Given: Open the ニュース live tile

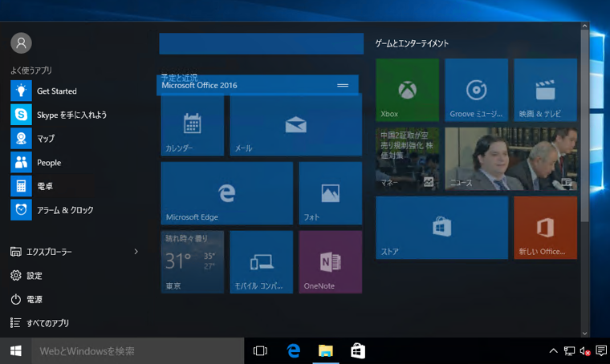Looking at the screenshot, I should click(x=511, y=159).
